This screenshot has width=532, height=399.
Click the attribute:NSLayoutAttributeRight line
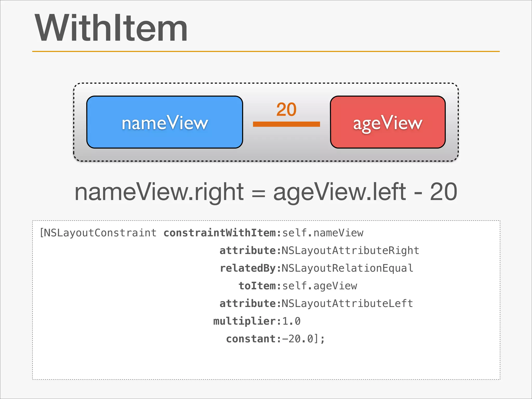pyautogui.click(x=320, y=250)
